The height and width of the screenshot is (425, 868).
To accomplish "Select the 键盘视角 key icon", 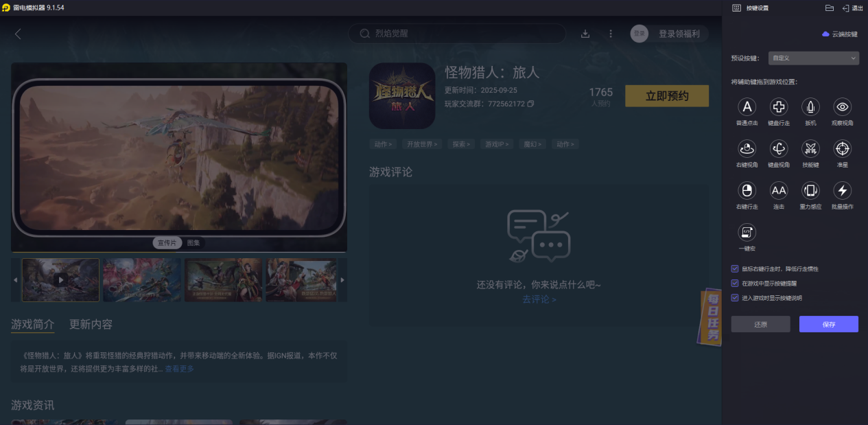I will [x=779, y=148].
